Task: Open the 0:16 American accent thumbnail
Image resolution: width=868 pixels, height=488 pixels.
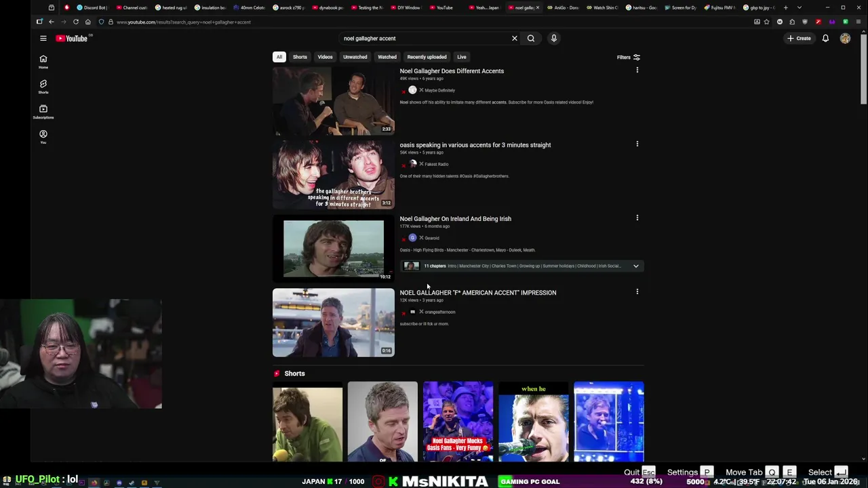Action: pos(333,323)
